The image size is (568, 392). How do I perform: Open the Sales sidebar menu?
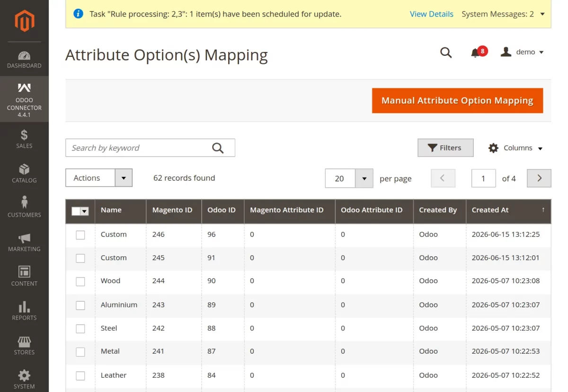24,139
